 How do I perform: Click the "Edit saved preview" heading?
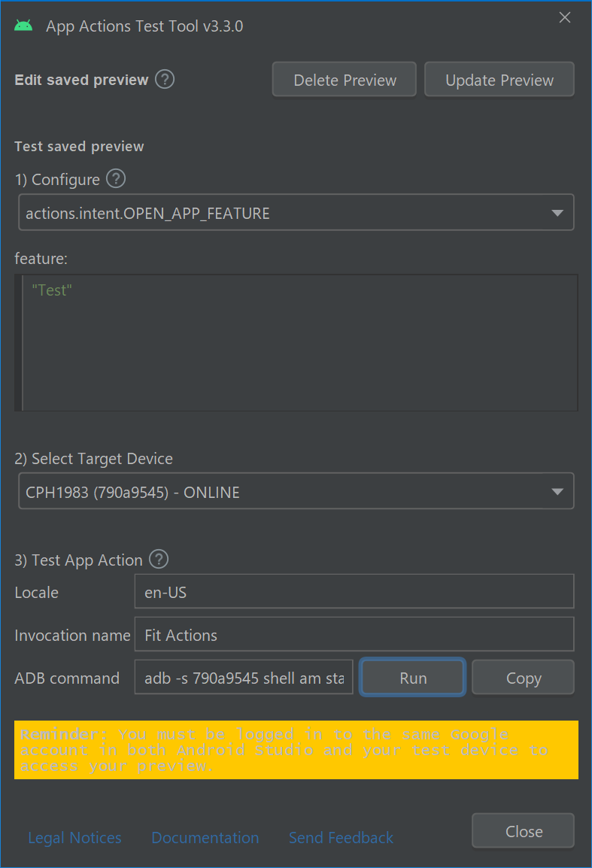pos(81,80)
